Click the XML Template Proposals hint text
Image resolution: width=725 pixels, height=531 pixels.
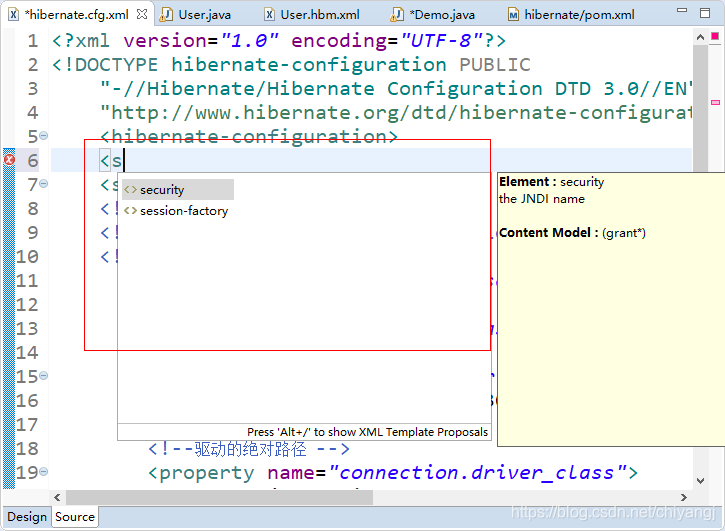(368, 432)
